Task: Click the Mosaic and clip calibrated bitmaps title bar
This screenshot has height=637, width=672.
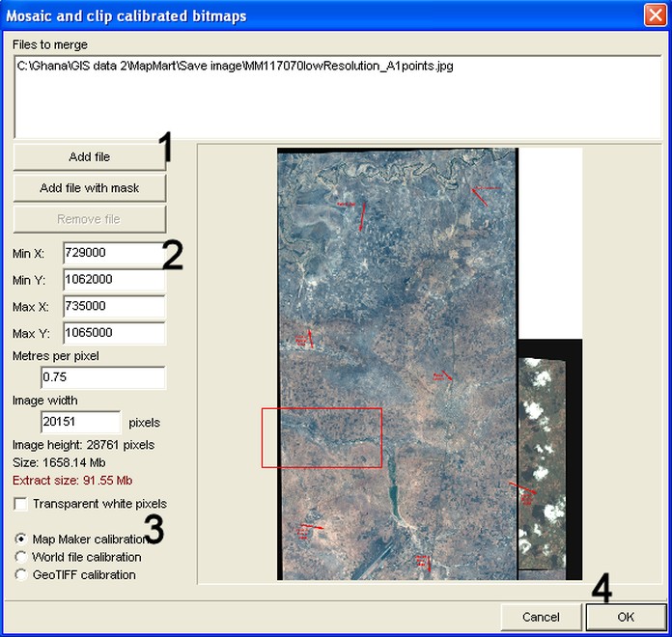Action: click(290, 15)
